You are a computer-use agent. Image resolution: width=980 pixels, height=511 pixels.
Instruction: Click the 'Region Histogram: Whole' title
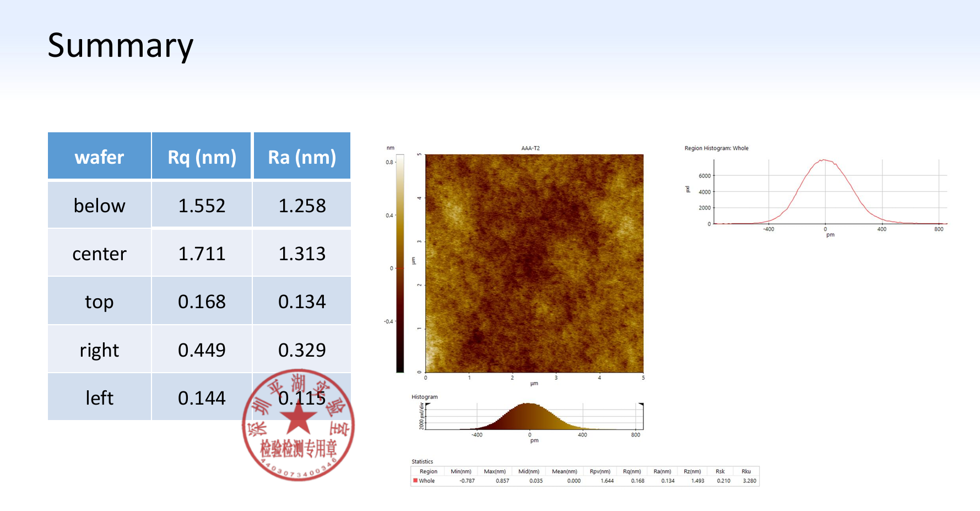click(x=716, y=148)
